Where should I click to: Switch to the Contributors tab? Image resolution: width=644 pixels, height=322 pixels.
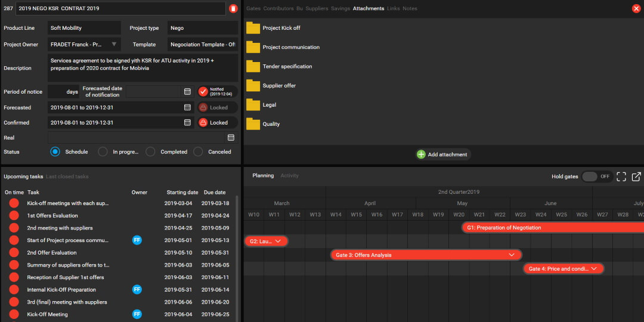278,8
